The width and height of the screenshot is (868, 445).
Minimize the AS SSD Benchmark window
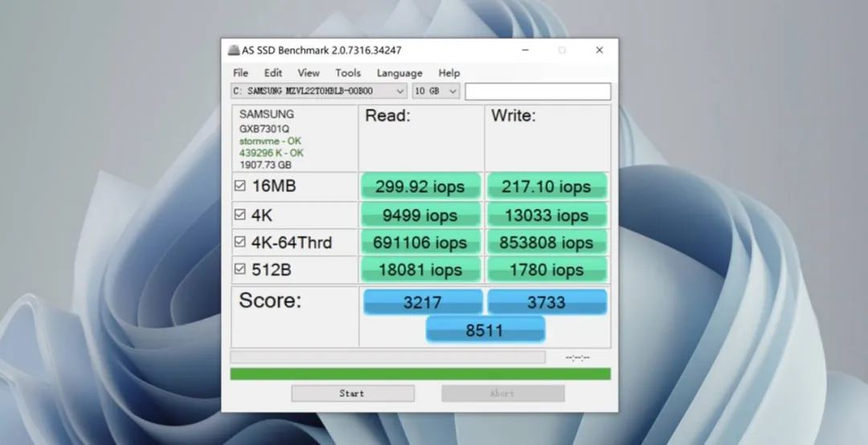[526, 51]
